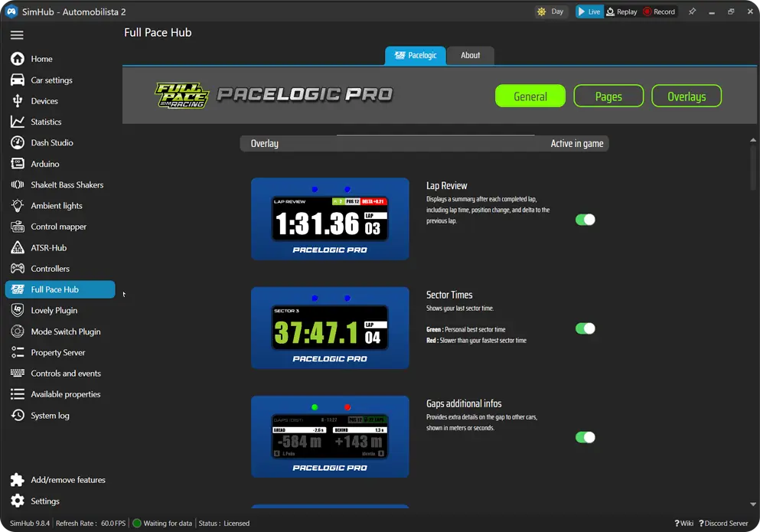This screenshot has width=760, height=532.
Task: Click the green Waiting for data status indicator
Action: (137, 524)
